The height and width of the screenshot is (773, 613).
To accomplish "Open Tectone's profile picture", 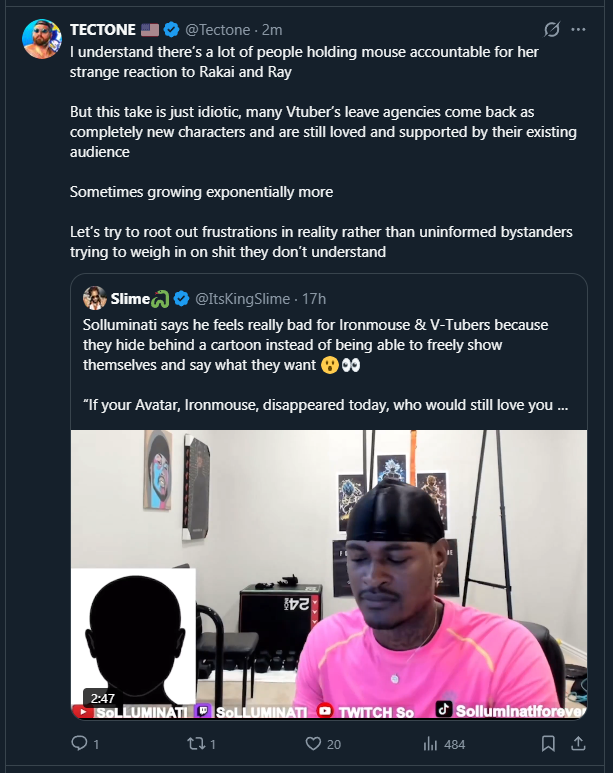I will 42,38.
